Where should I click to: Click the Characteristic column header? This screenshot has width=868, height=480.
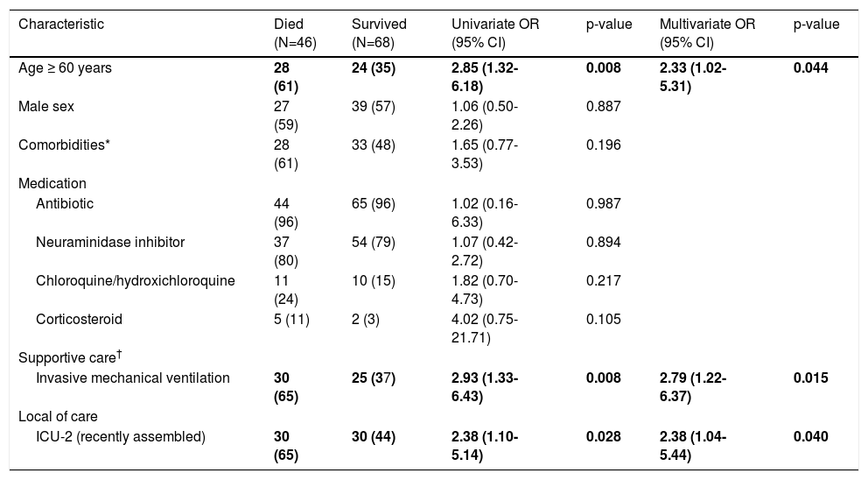point(61,25)
